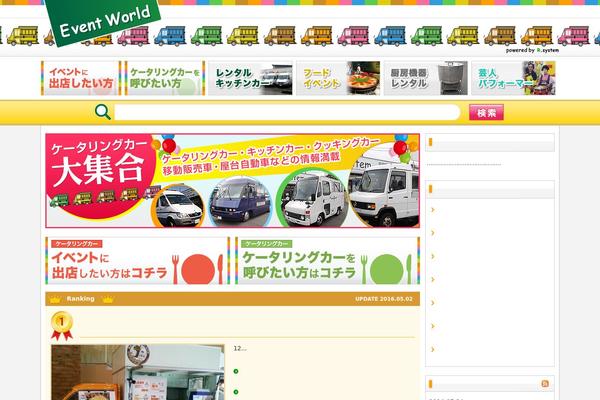The height and width of the screenshot is (400, 600).
Task: Open the first-ranked food truck photo
Action: (138, 372)
